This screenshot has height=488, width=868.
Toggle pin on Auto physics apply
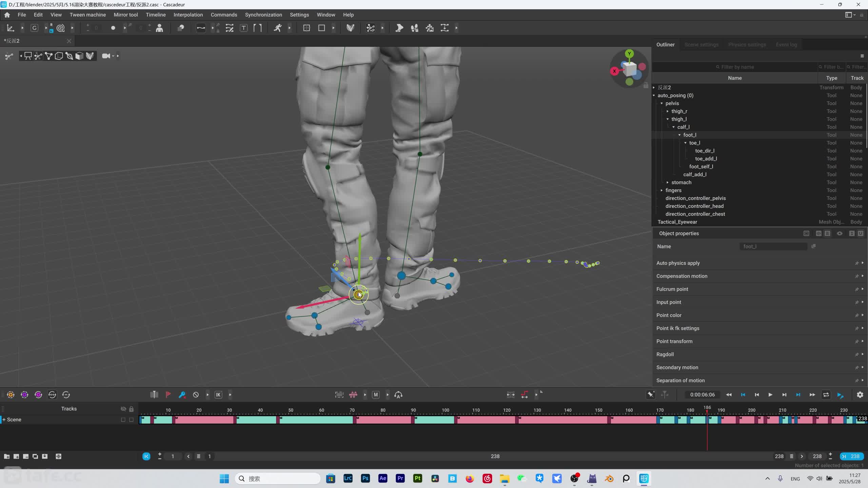856,263
